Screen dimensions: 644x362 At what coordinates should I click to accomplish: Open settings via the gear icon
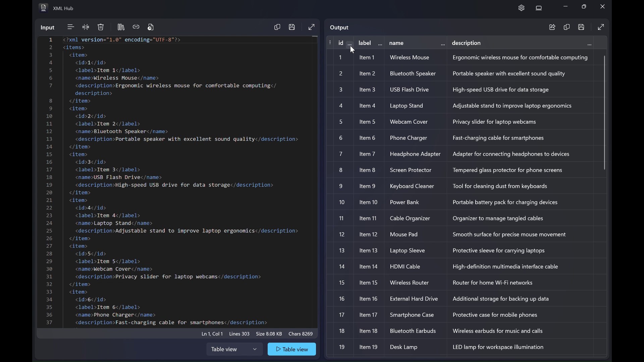click(522, 8)
